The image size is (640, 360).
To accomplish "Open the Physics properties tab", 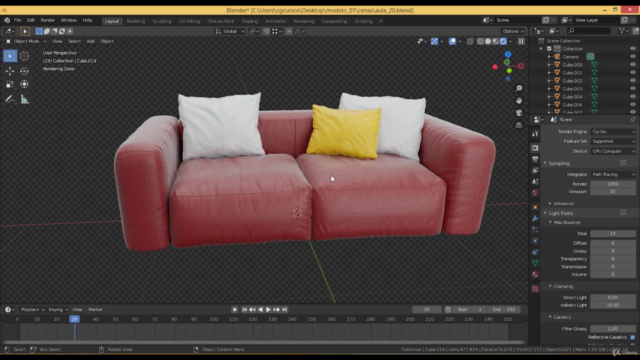I will coord(535,241).
